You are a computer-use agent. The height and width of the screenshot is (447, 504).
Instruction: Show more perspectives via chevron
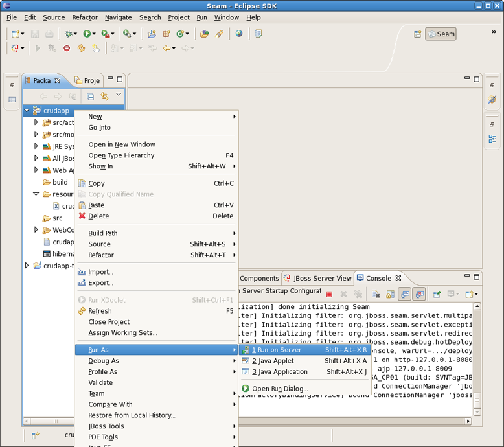tap(494, 32)
